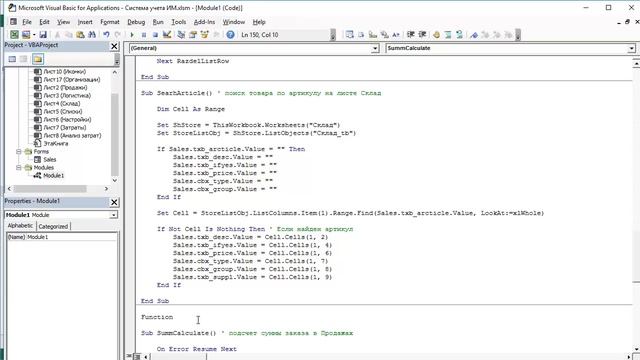Viewport: 640px width, 360px height.
Task: Open the Module1 Module properties dropdown
Action: [x=113, y=215]
